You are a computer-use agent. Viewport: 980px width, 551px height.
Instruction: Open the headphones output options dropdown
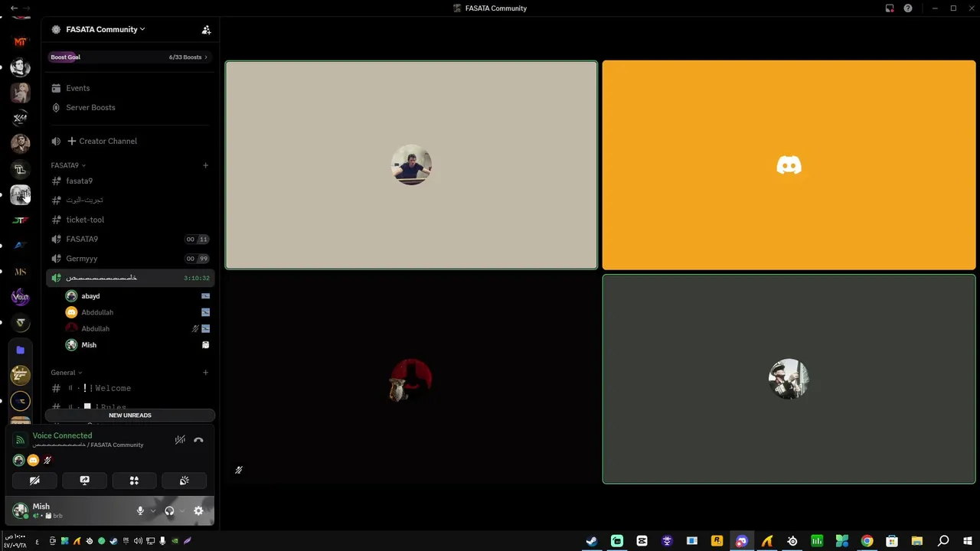(182, 510)
